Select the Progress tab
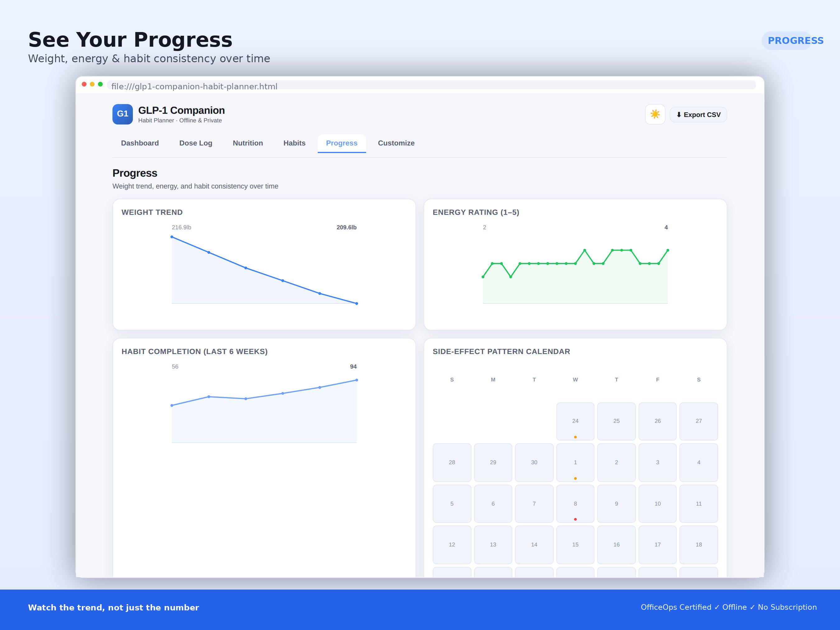The width and height of the screenshot is (840, 630). [342, 143]
